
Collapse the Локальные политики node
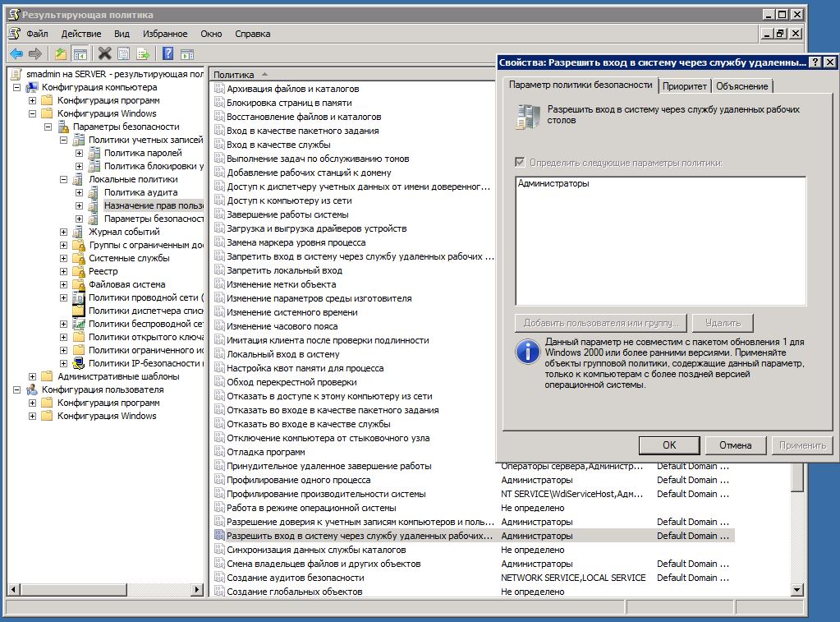tap(63, 179)
